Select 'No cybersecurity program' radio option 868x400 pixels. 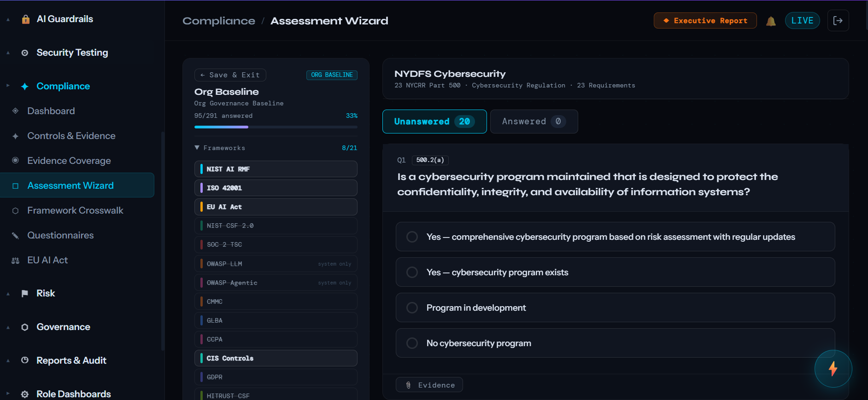[x=412, y=343]
